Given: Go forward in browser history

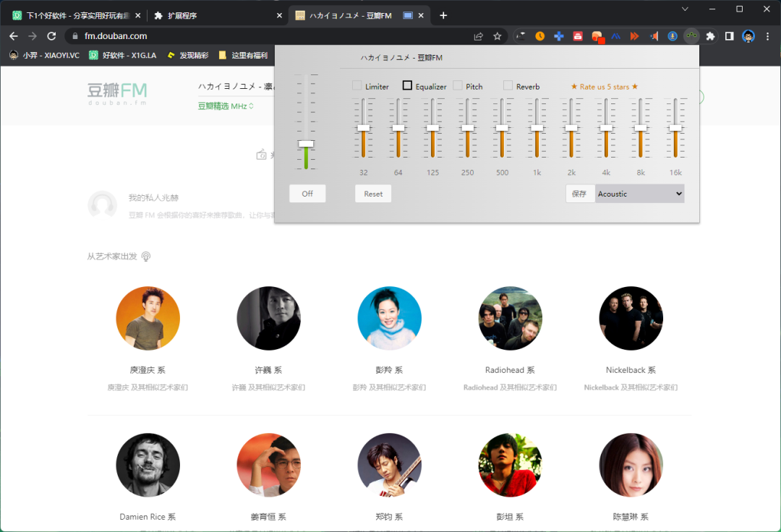Looking at the screenshot, I should tap(33, 36).
